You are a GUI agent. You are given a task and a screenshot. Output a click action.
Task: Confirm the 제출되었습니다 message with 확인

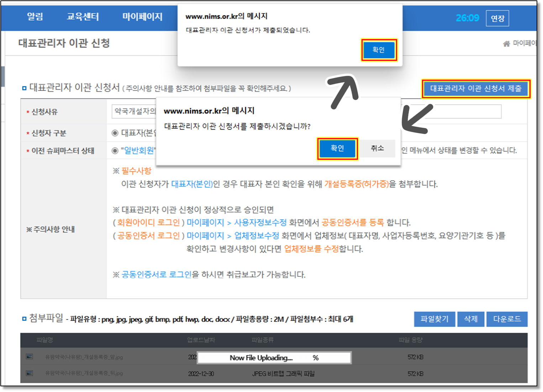click(379, 50)
